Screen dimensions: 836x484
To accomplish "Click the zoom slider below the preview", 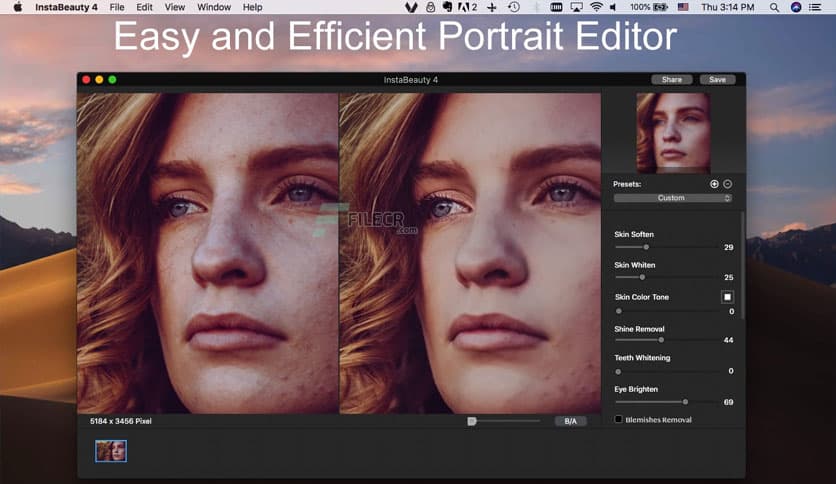I will point(504,421).
